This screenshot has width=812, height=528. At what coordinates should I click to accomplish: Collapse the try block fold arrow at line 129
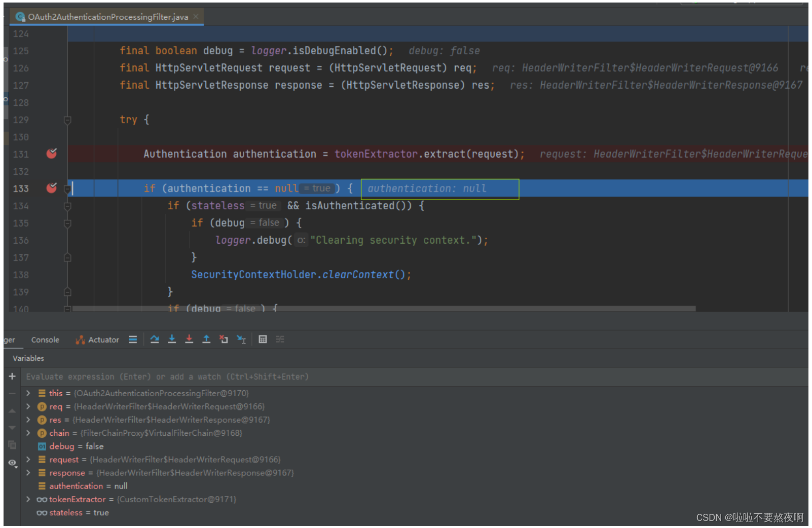(x=67, y=121)
